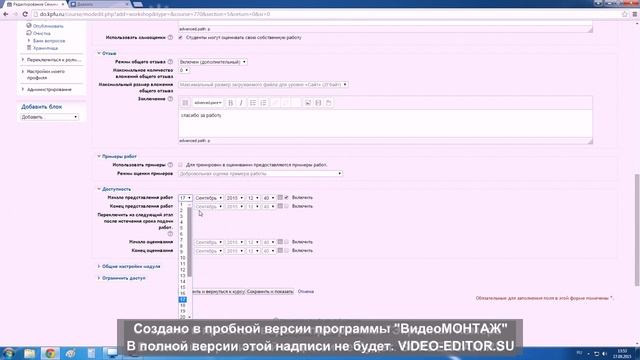The image size is (640, 360).
Task: Click Отмена cancel button
Action: (x=306, y=291)
